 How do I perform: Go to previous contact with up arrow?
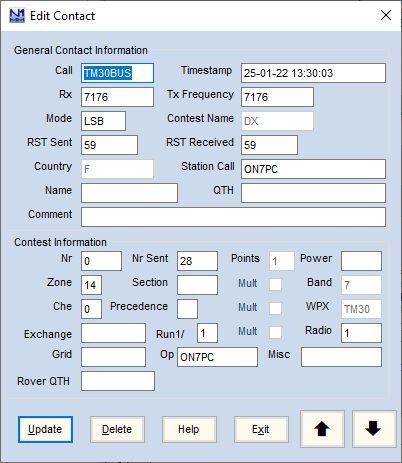[x=322, y=429]
